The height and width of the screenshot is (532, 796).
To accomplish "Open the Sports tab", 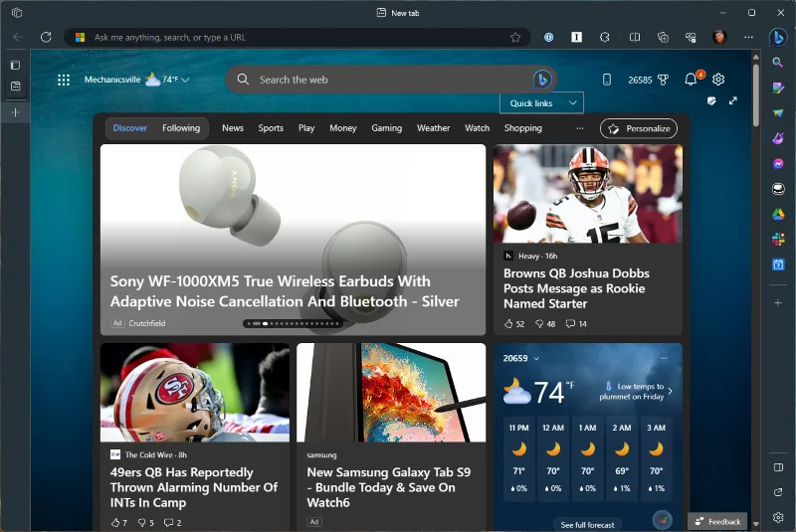I will (x=271, y=128).
